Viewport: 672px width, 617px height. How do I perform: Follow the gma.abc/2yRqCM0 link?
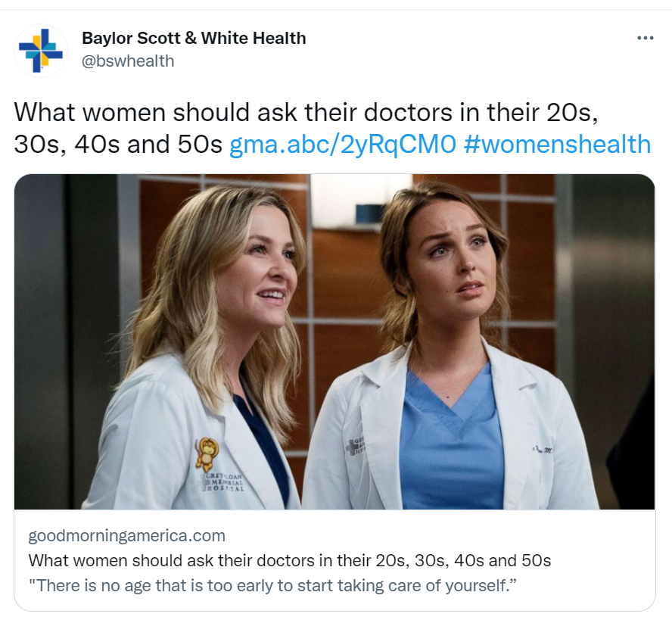point(342,144)
